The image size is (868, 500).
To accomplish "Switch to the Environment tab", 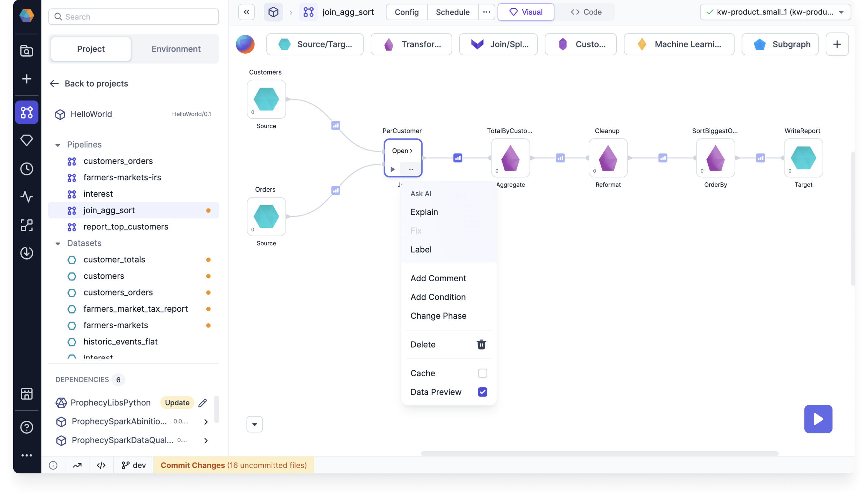I will point(176,49).
